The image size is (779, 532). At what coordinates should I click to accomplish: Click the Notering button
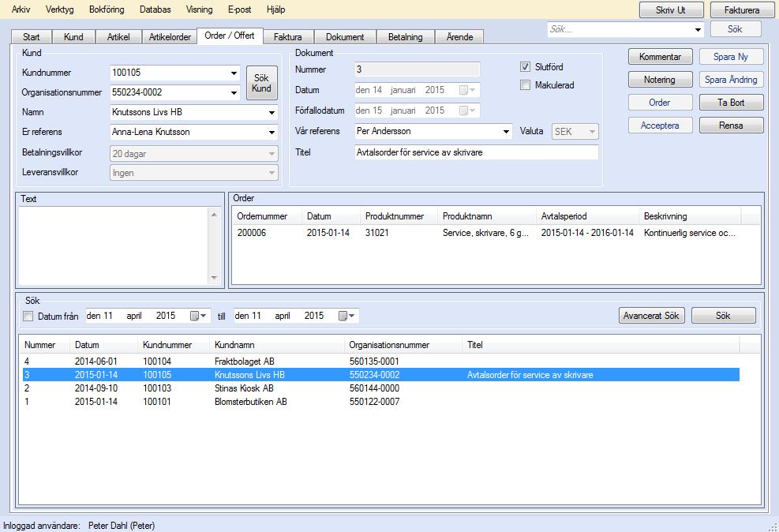coord(661,80)
